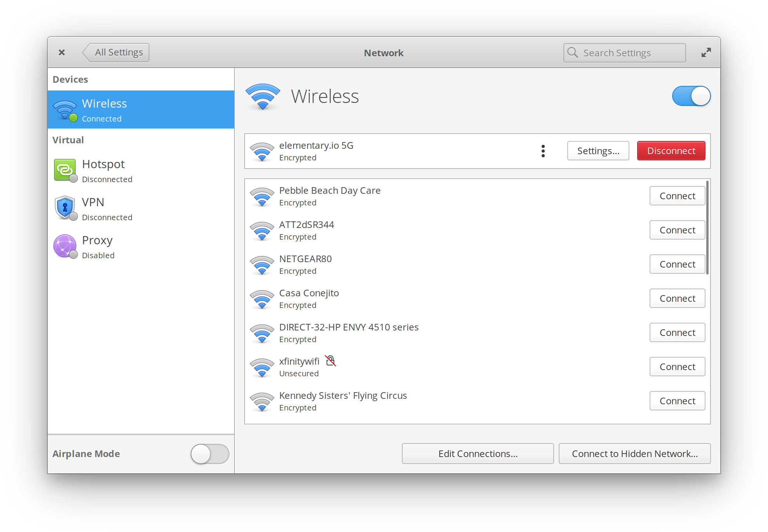Focus the Search Settings field

point(629,53)
